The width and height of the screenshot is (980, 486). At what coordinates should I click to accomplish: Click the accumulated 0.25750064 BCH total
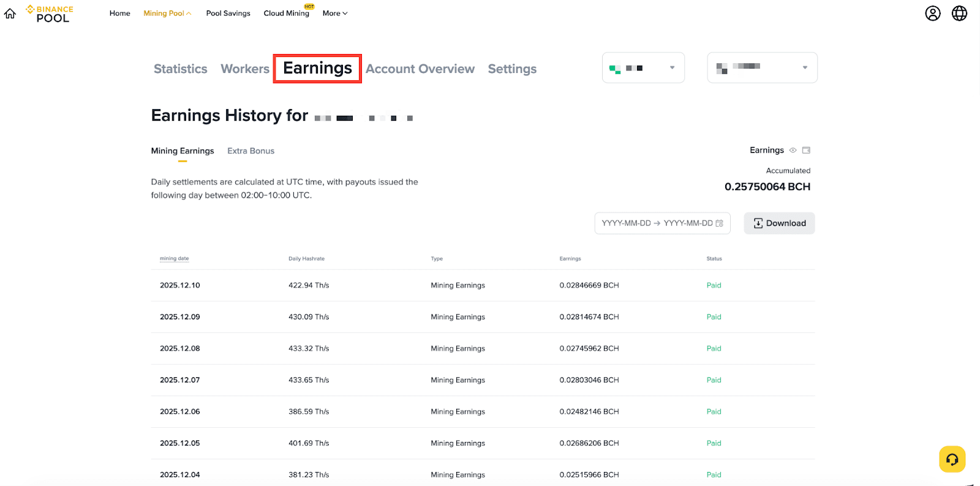pyautogui.click(x=767, y=187)
